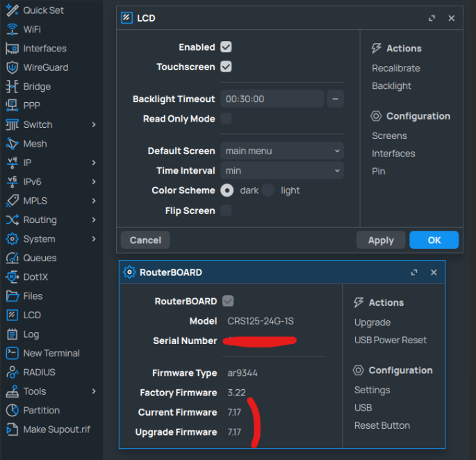Expand the System submenu arrow
Image resolution: width=476 pixels, height=460 pixels.
94,239
